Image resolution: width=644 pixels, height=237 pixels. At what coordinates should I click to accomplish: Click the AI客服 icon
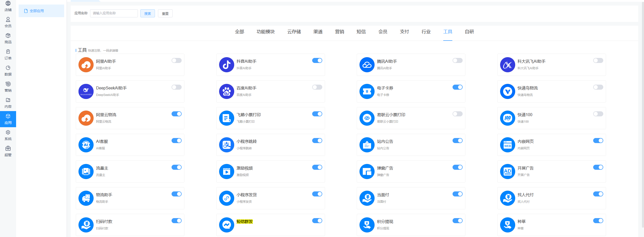(x=86, y=145)
